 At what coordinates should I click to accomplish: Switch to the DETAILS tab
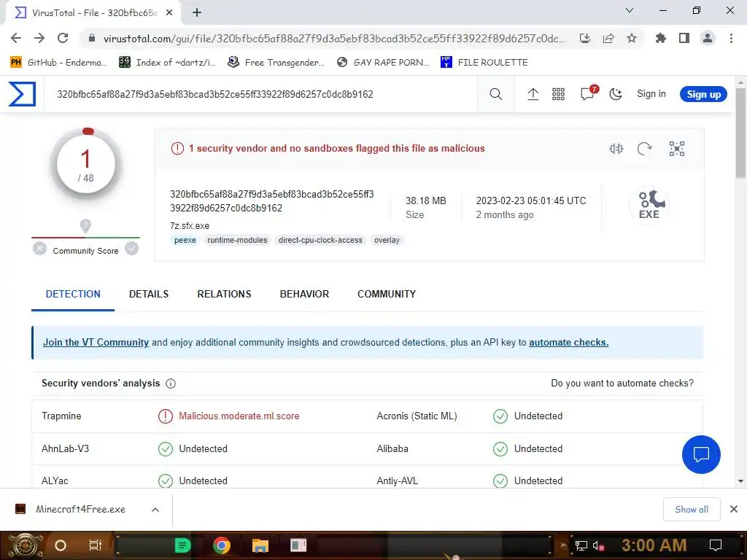[x=149, y=295]
